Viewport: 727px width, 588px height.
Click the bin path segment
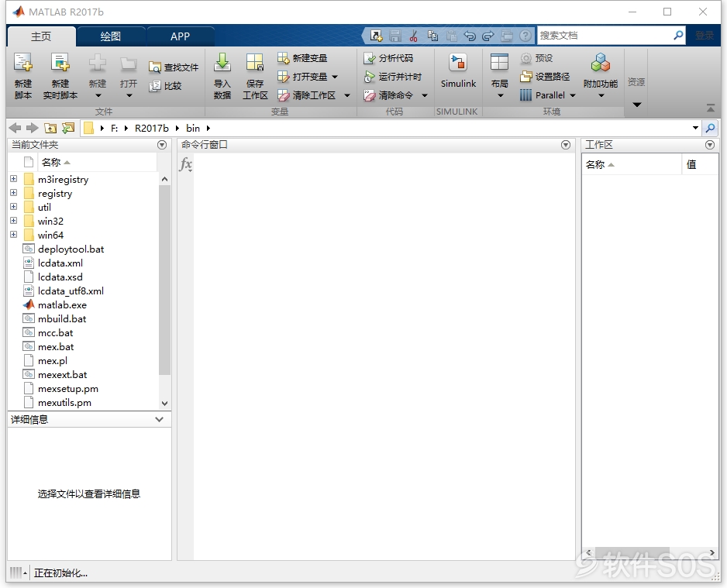coord(193,128)
